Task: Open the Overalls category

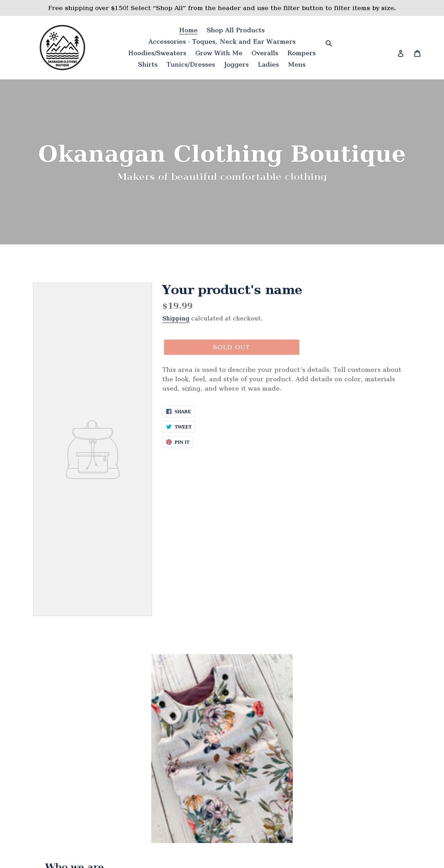Action: [265, 53]
